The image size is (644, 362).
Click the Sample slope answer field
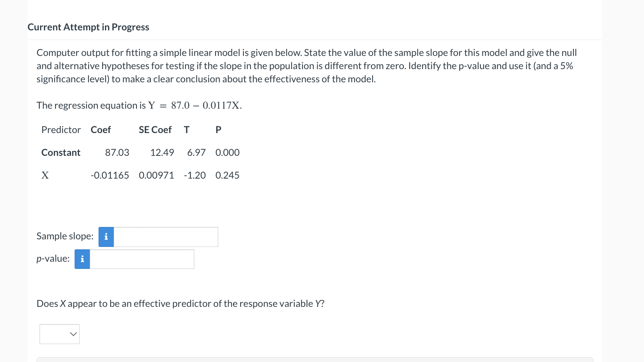(166, 237)
